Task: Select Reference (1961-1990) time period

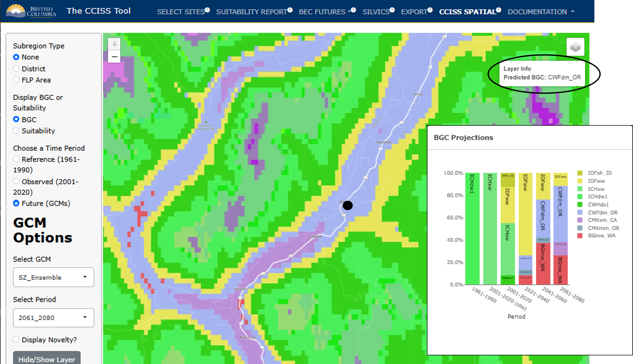Action: 16,159
